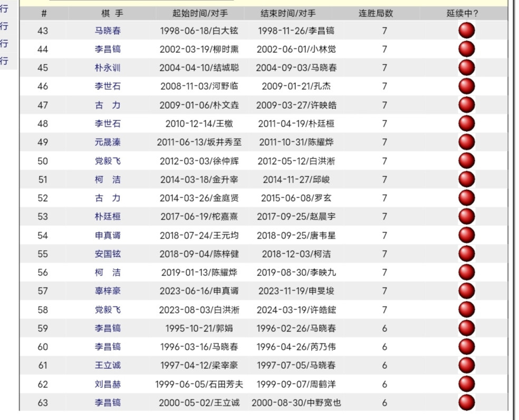Open player link 古力 in row 52
The width and height of the screenshot is (519, 420).
coord(108,198)
